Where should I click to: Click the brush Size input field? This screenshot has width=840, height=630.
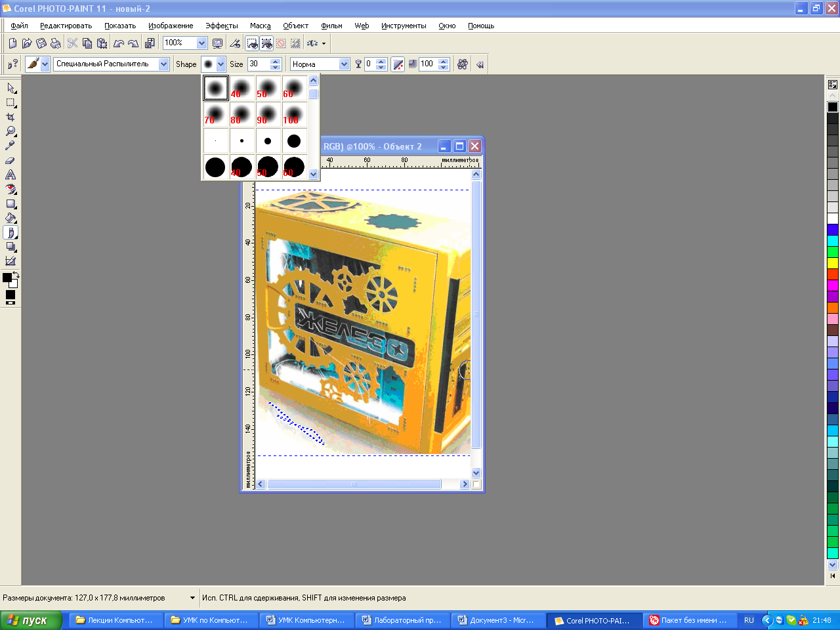259,64
